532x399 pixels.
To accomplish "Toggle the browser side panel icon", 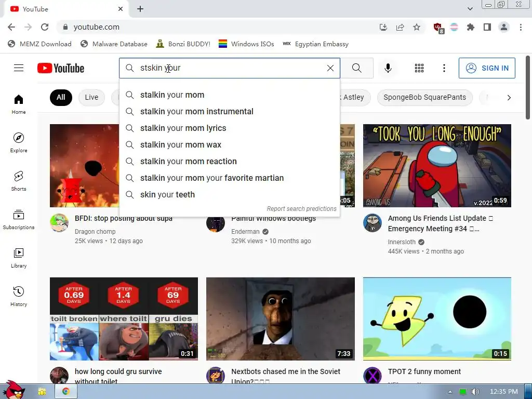I will pyautogui.click(x=487, y=27).
